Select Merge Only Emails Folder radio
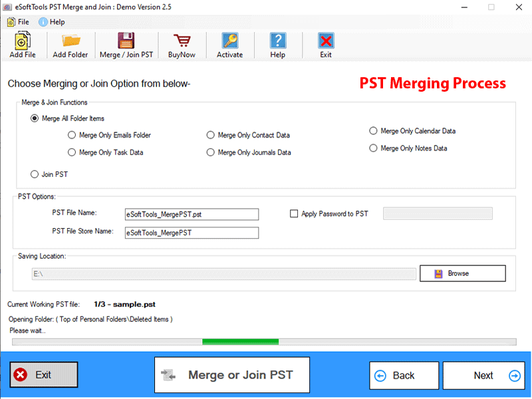Screen dimensions: 532x399 tap(72, 135)
